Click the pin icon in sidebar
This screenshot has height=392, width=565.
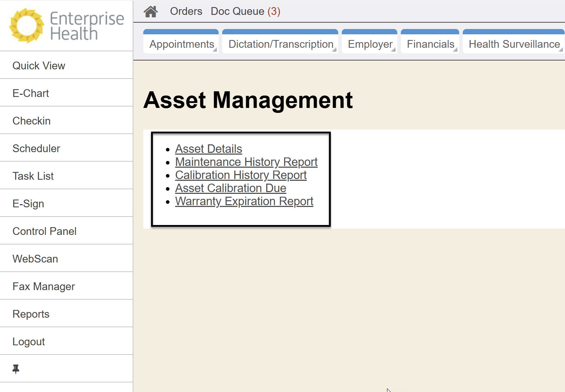[x=16, y=369]
